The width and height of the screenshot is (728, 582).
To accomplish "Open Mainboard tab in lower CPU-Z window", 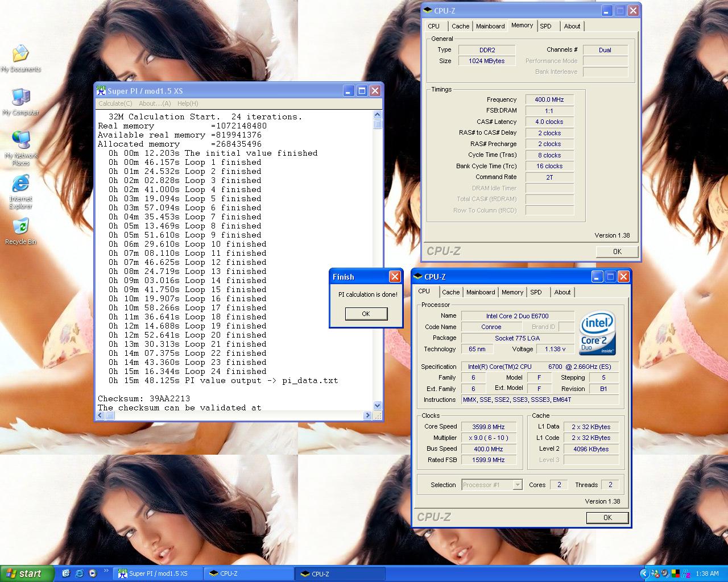I will coord(481,292).
